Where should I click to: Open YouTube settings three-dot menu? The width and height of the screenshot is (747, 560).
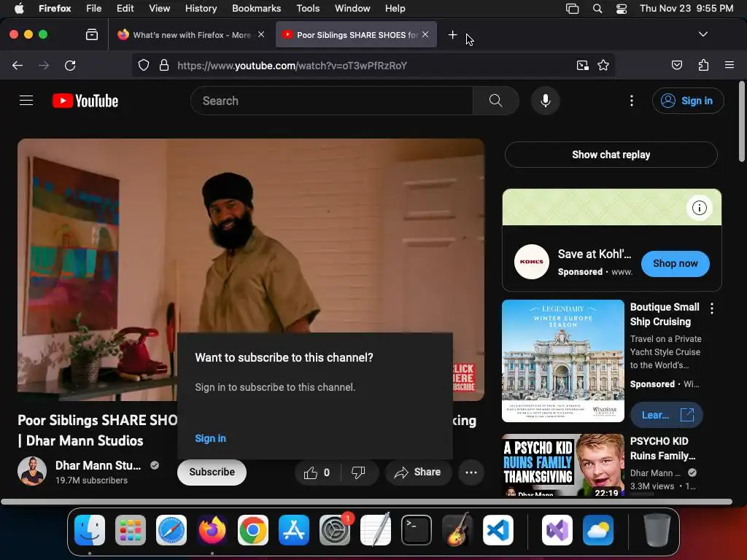631,101
